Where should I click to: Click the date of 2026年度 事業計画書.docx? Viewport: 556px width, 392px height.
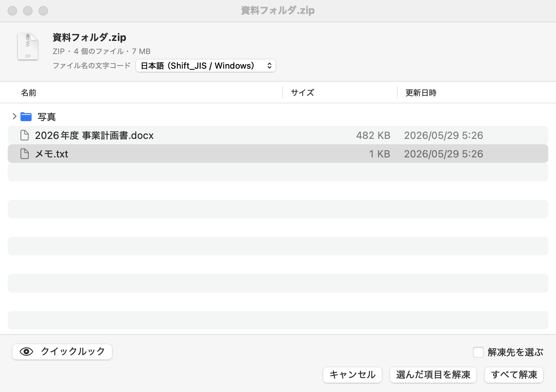pyautogui.click(x=444, y=135)
